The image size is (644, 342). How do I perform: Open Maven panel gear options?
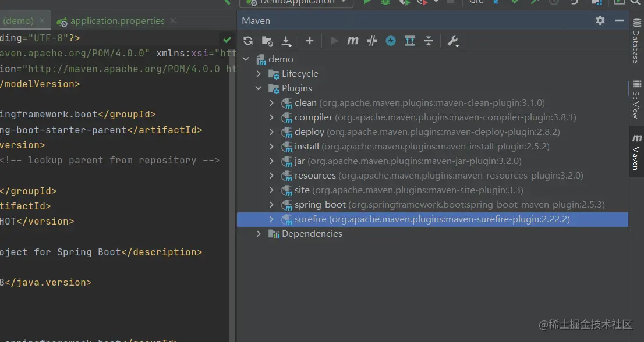pos(600,20)
